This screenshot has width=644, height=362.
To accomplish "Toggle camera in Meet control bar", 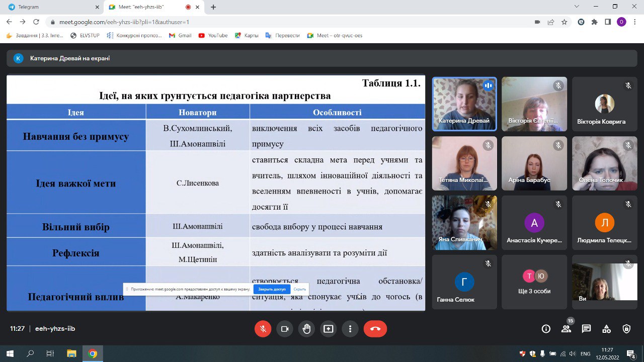I will click(285, 329).
